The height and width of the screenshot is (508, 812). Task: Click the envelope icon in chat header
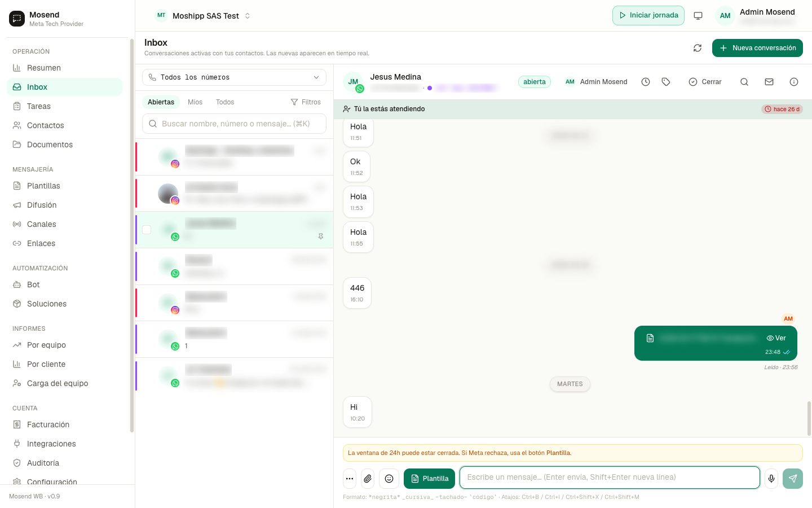[x=769, y=82]
